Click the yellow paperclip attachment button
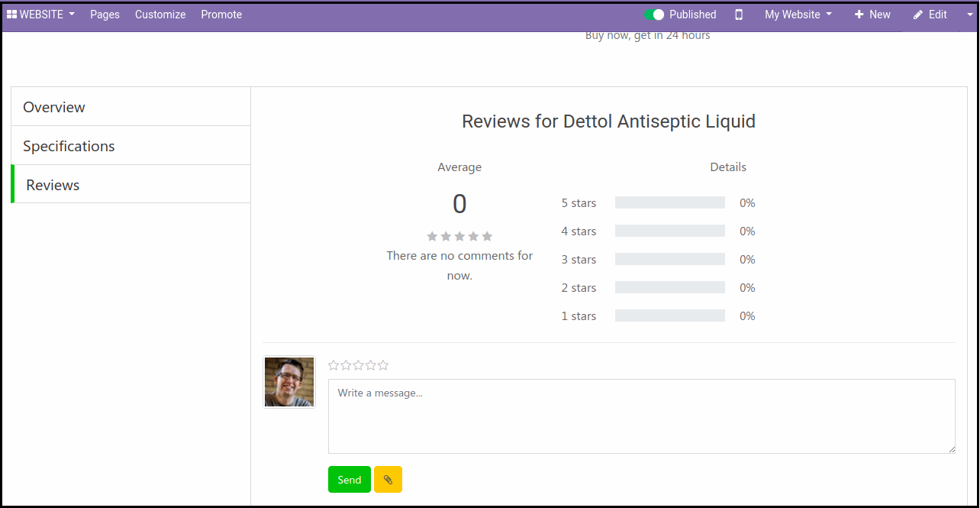This screenshot has height=508, width=980. [388, 480]
